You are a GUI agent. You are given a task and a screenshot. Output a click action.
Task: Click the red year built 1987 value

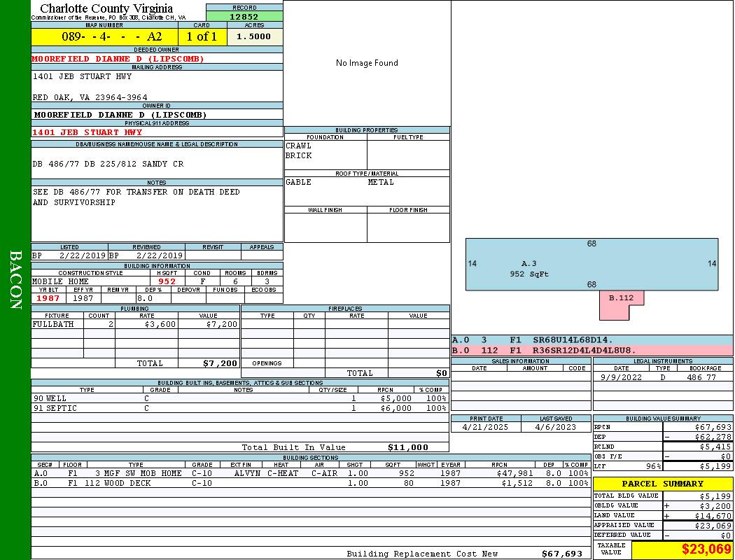click(x=48, y=298)
